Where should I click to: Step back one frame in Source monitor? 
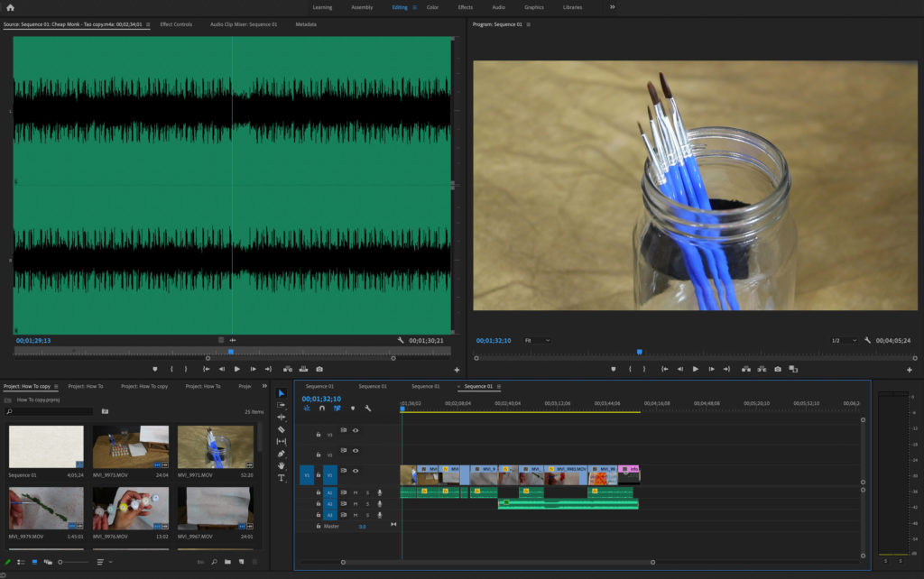coord(222,369)
